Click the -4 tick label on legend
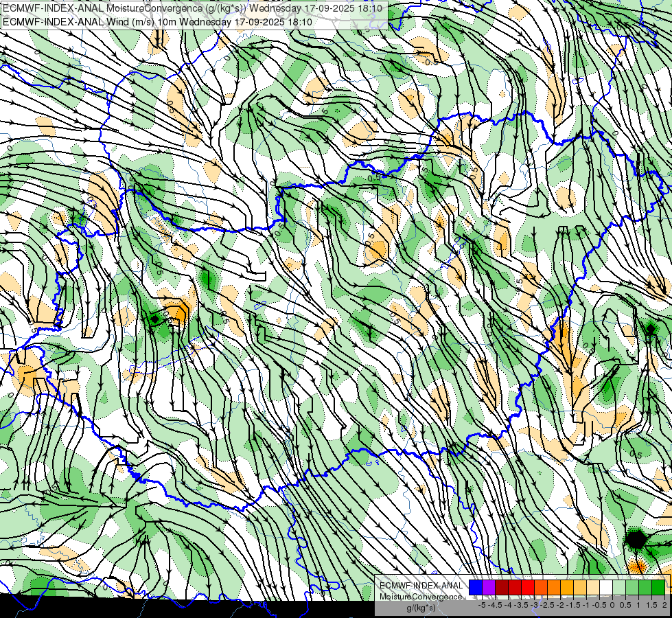672x618 pixels. click(508, 605)
